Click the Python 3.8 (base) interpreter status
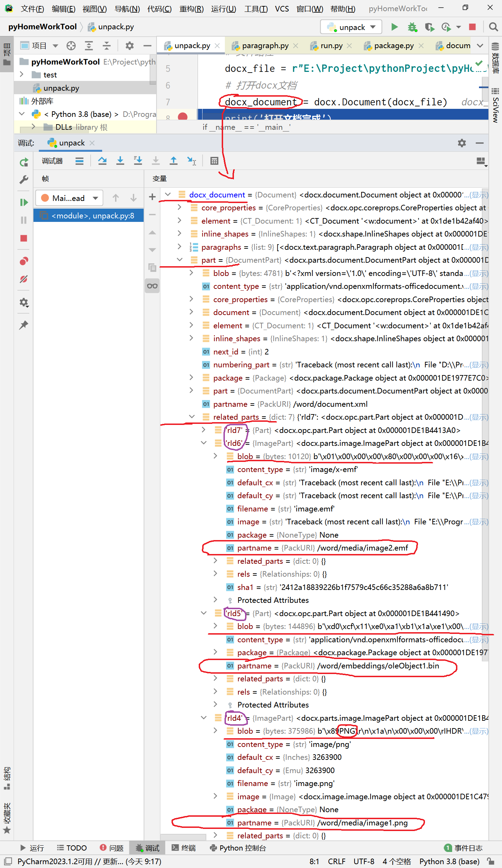The height and width of the screenshot is (868, 502). tap(449, 861)
